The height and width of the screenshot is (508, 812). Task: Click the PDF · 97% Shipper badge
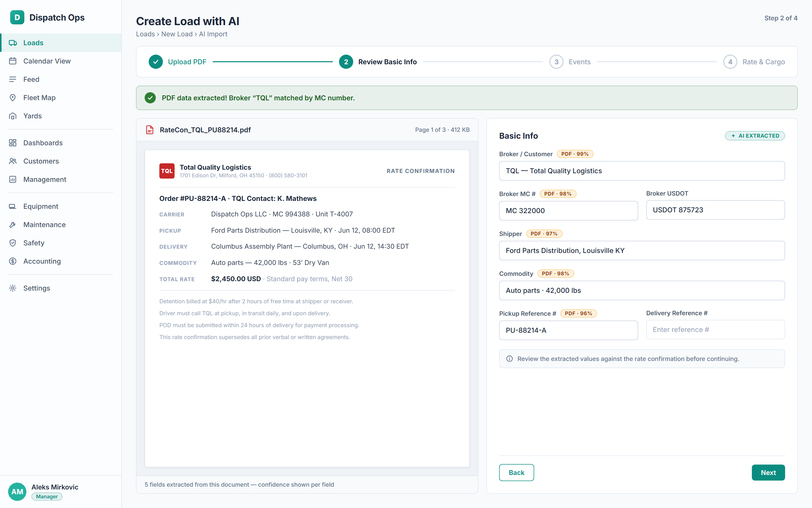pos(544,233)
